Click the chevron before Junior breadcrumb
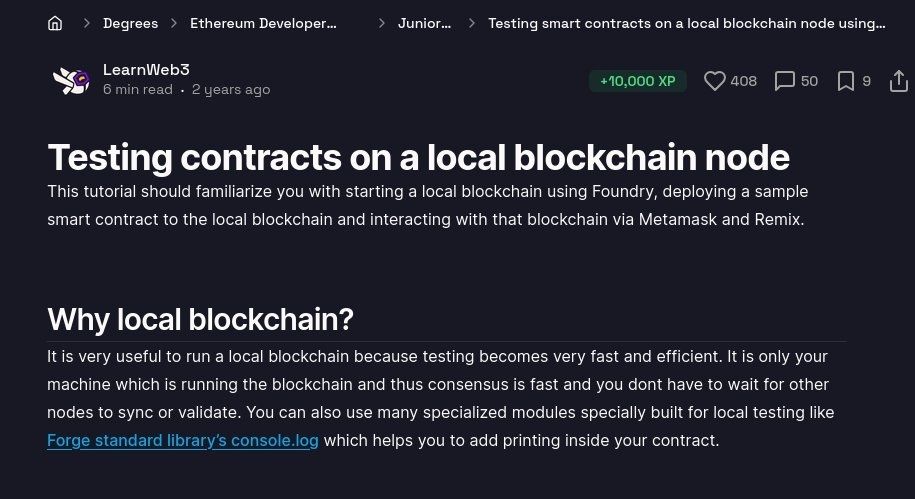 coord(382,23)
